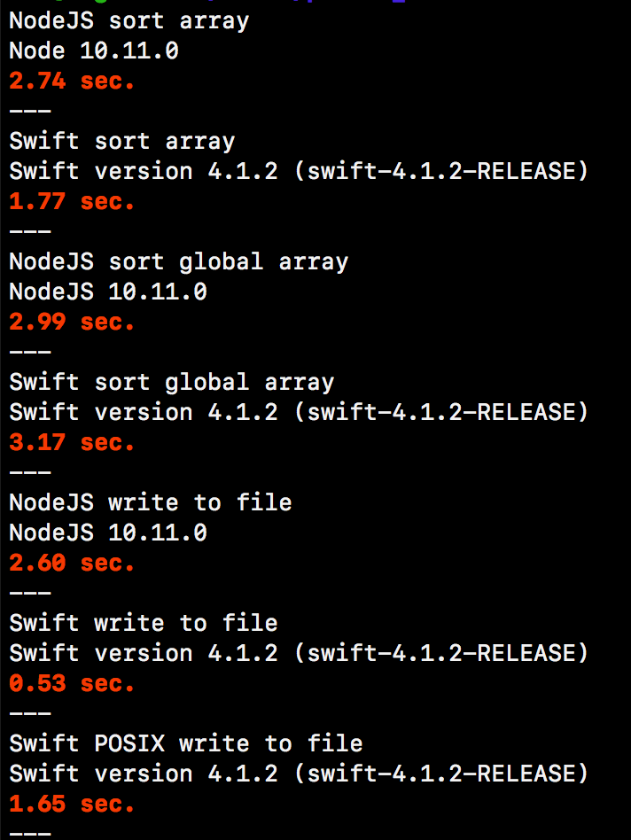Click the red "2.74 sec." result
Screen dimensions: 631x840
pos(72,82)
